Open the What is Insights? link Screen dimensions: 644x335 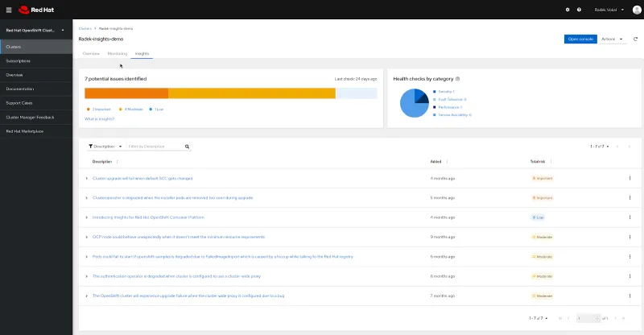[x=99, y=118]
